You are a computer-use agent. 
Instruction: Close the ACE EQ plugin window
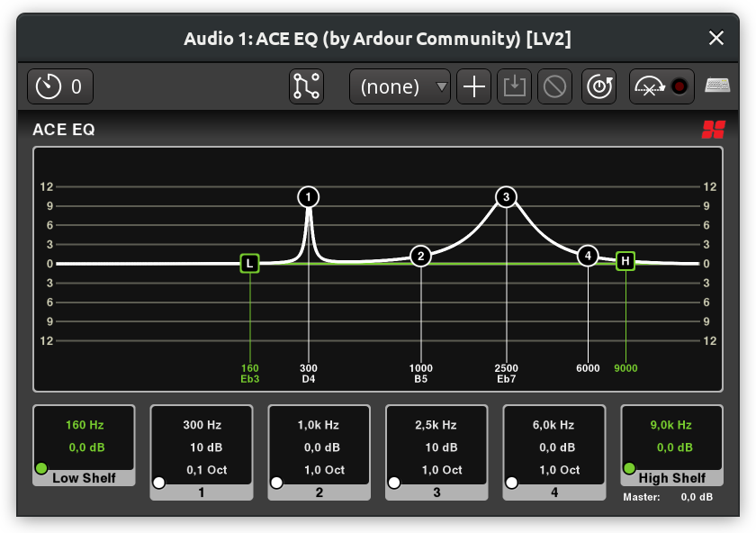716,38
